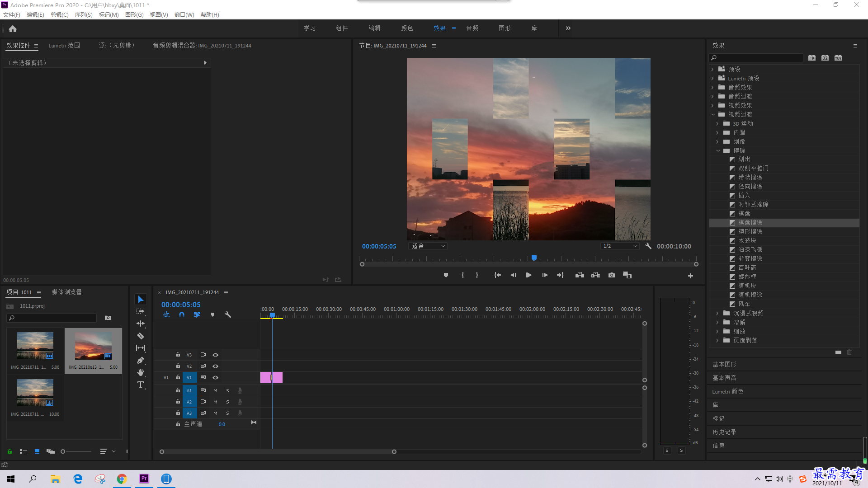
Task: Toggle V1 track output eye
Action: (x=216, y=377)
